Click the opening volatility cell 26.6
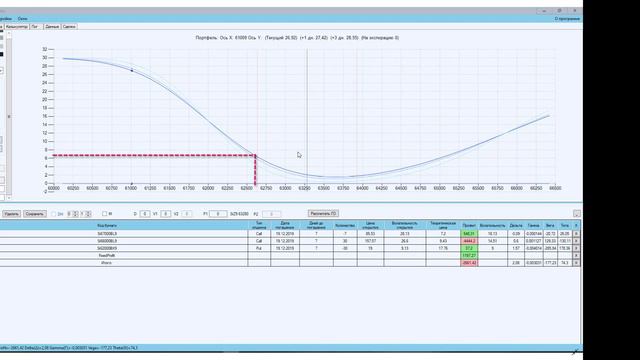This screenshot has width=640, height=360. 404,241
